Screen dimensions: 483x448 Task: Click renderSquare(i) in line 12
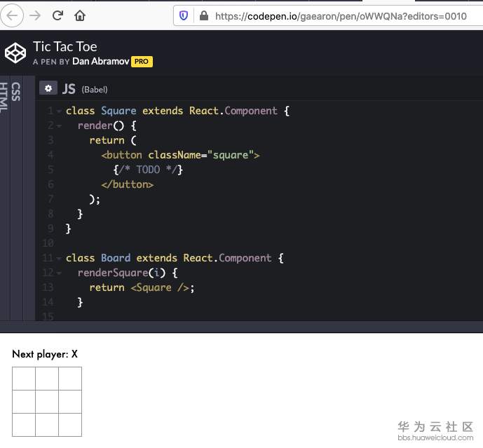122,273
